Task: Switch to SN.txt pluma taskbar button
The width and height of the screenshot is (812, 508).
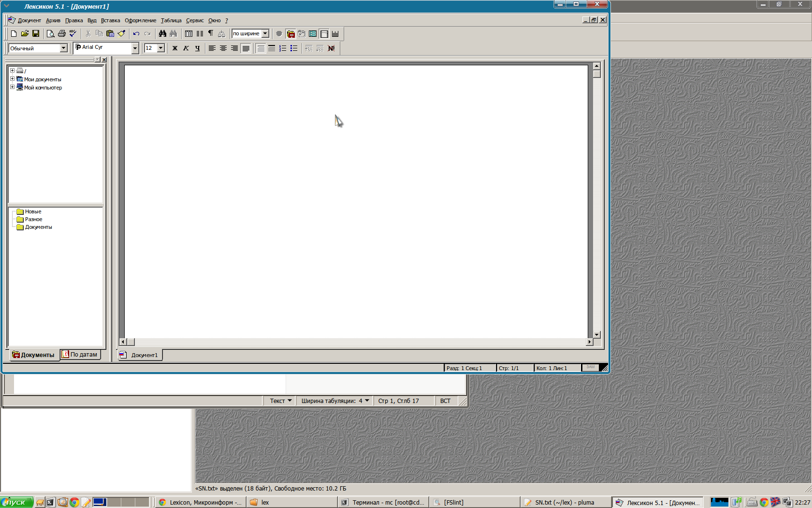Action: pos(565,502)
